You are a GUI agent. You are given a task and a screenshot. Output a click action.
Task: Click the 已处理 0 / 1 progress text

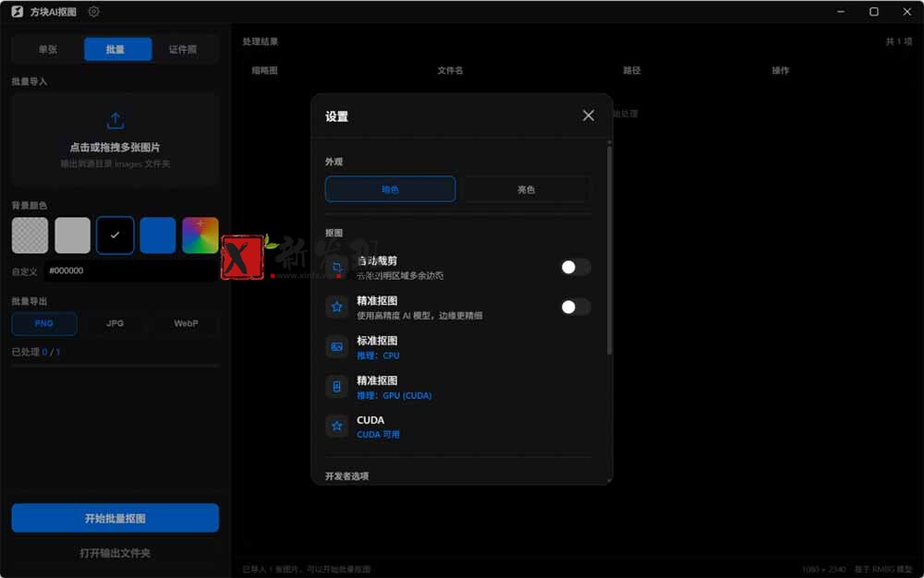click(x=36, y=352)
